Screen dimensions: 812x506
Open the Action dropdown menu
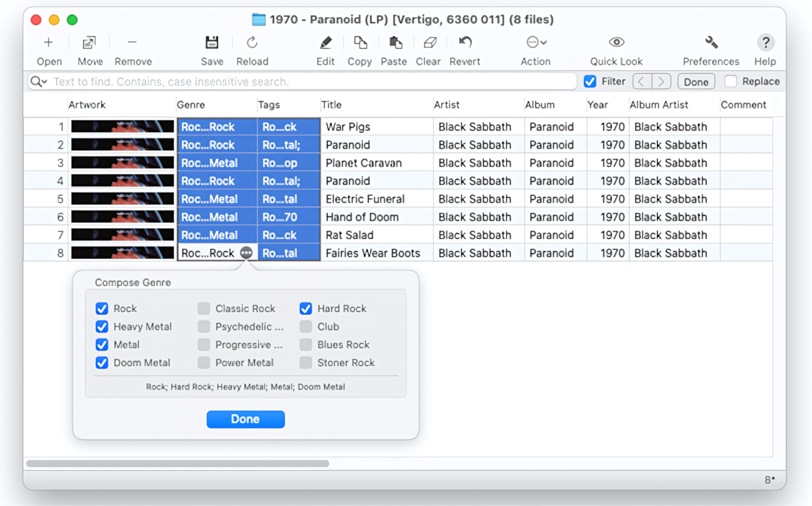click(x=536, y=43)
